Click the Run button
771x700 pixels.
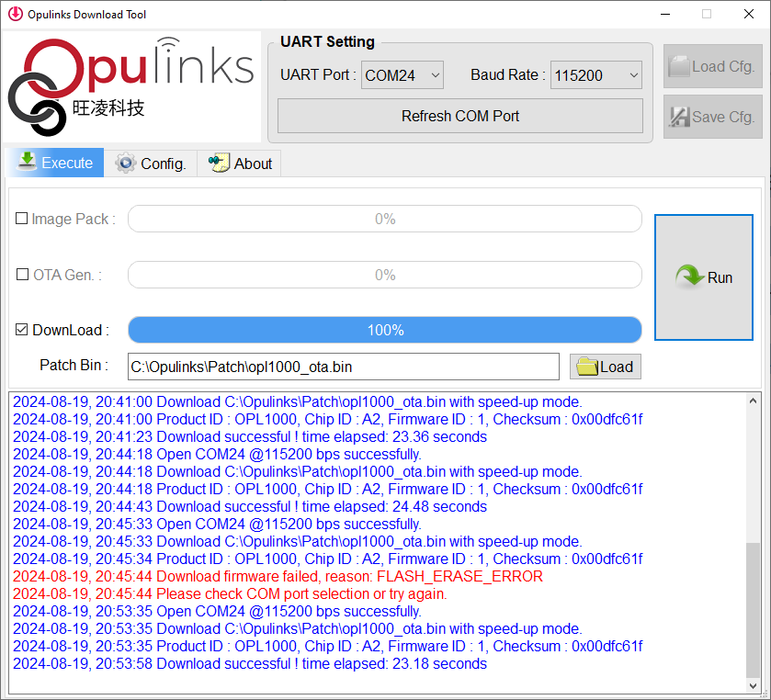[x=704, y=277]
